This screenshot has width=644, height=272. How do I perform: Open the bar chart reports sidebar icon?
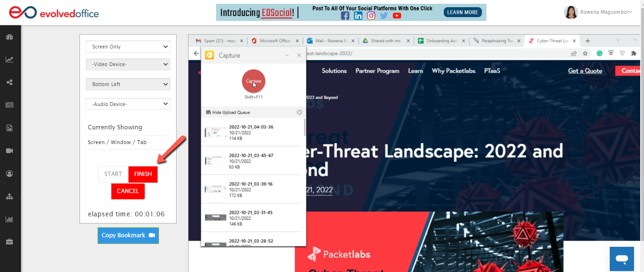click(9, 219)
